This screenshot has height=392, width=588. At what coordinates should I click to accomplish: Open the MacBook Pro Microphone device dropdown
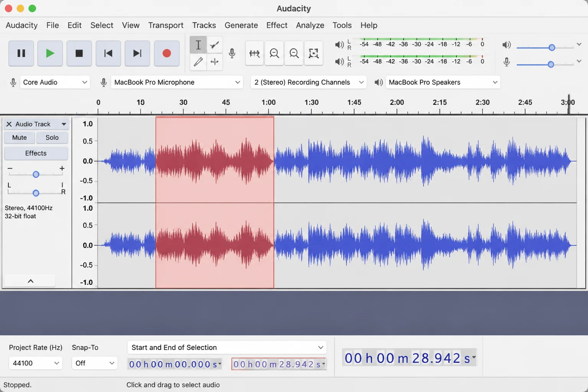[x=177, y=82]
